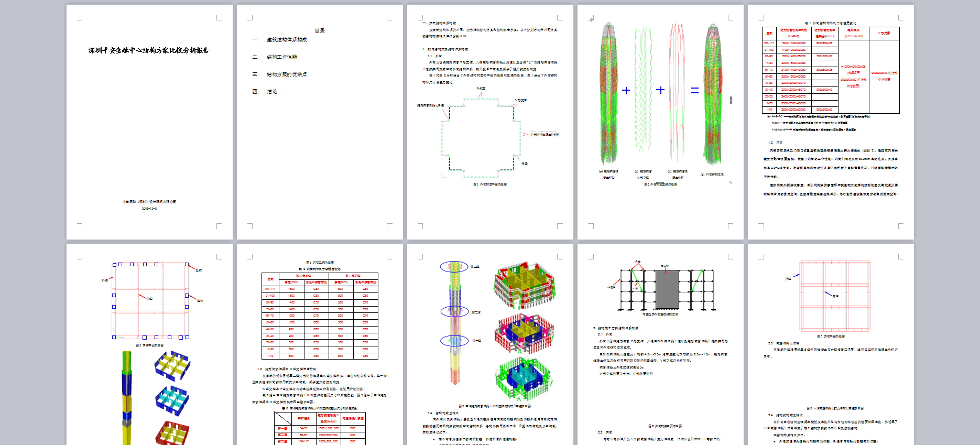Click the company name line above the cover date
Viewport: 980px width, 445px height.
coord(149,202)
